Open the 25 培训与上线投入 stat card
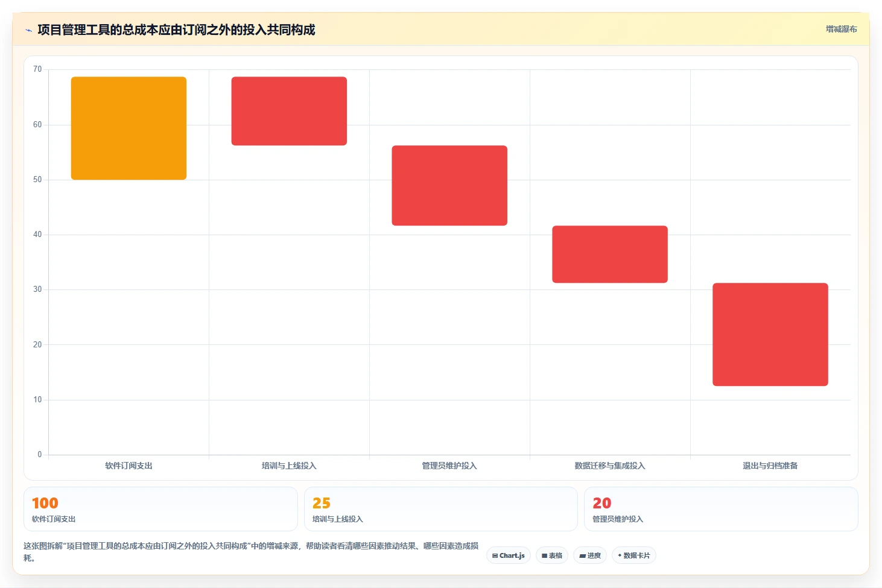 [441, 509]
